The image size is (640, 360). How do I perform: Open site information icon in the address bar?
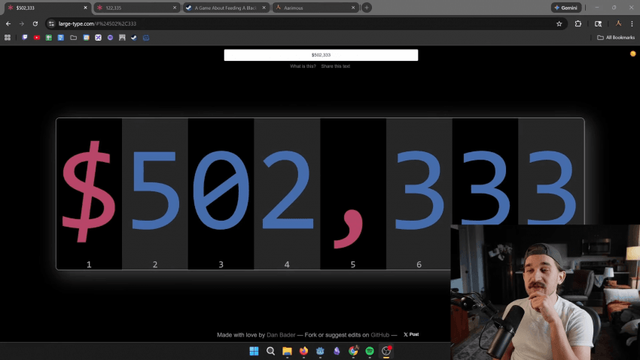[51, 24]
